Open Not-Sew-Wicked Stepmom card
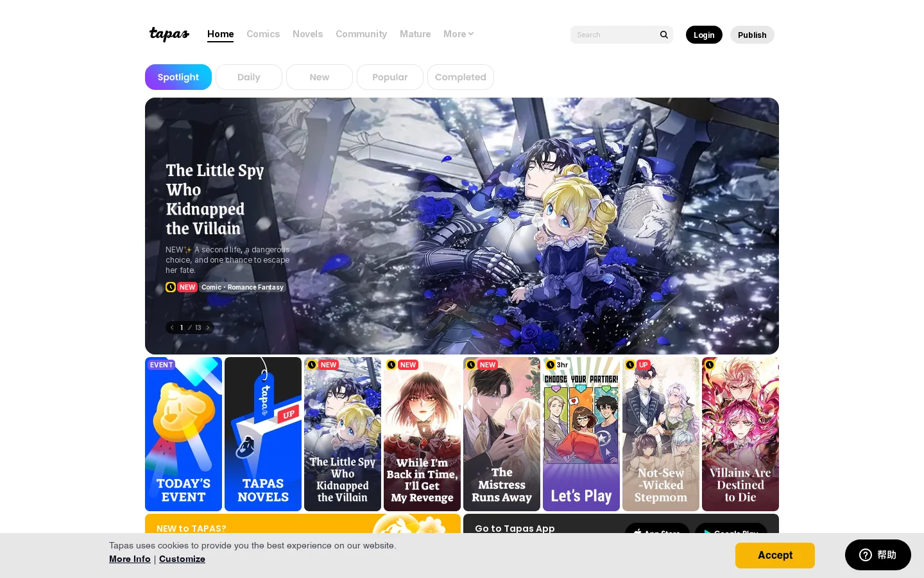924x578 pixels. (661, 434)
